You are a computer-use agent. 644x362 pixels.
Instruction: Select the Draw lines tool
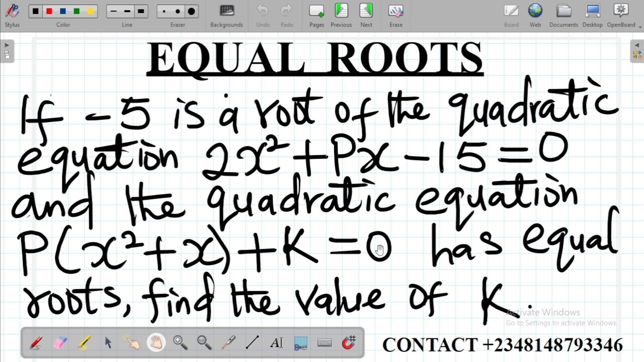(x=252, y=343)
